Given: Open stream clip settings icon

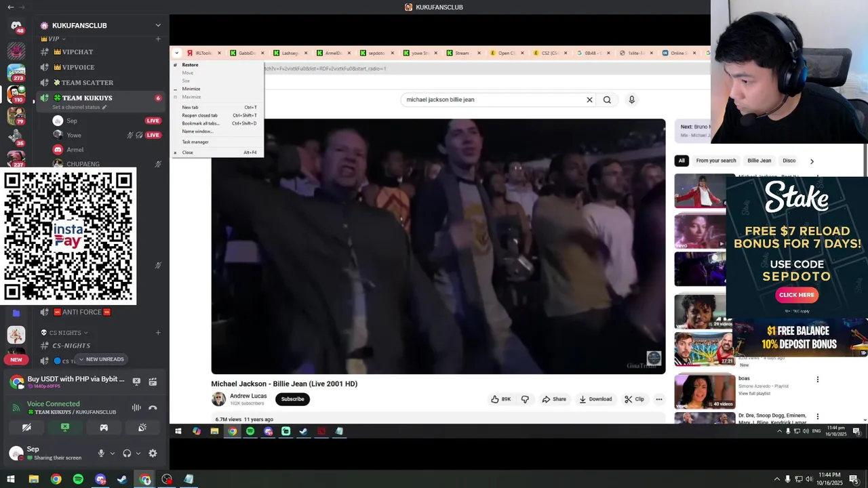Looking at the screenshot, I should [x=153, y=382].
